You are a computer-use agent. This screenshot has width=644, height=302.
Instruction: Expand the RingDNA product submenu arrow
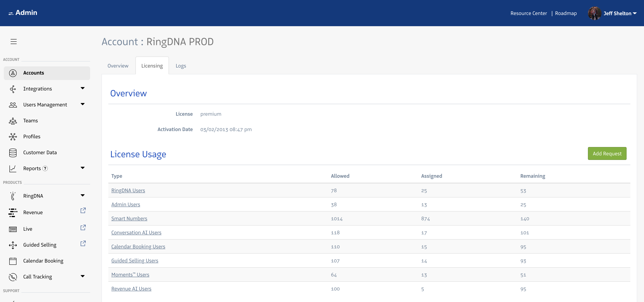click(83, 195)
